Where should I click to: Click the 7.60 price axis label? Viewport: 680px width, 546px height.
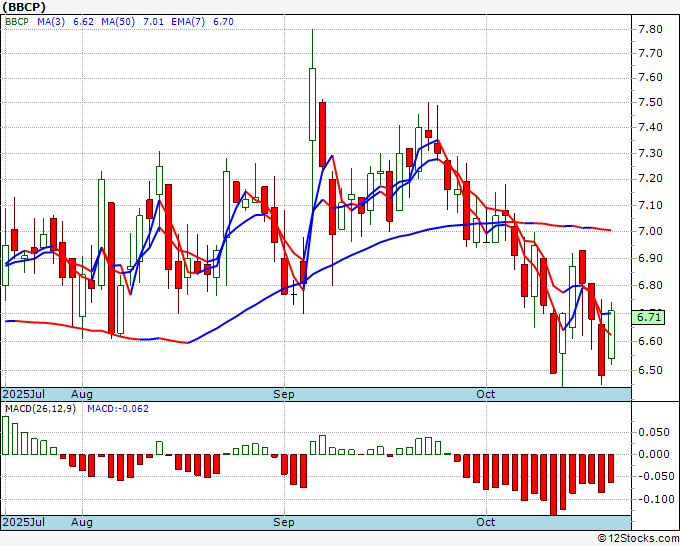click(x=650, y=78)
